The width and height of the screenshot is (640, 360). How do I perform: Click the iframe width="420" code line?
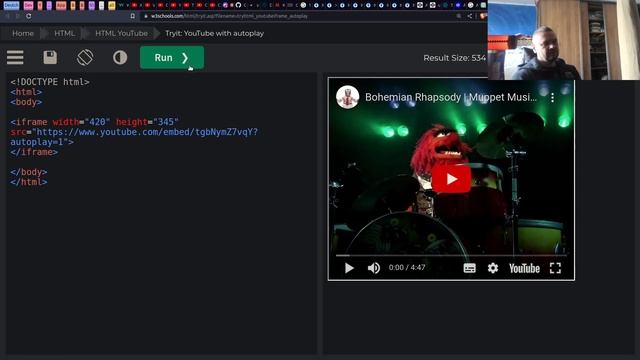pos(94,122)
